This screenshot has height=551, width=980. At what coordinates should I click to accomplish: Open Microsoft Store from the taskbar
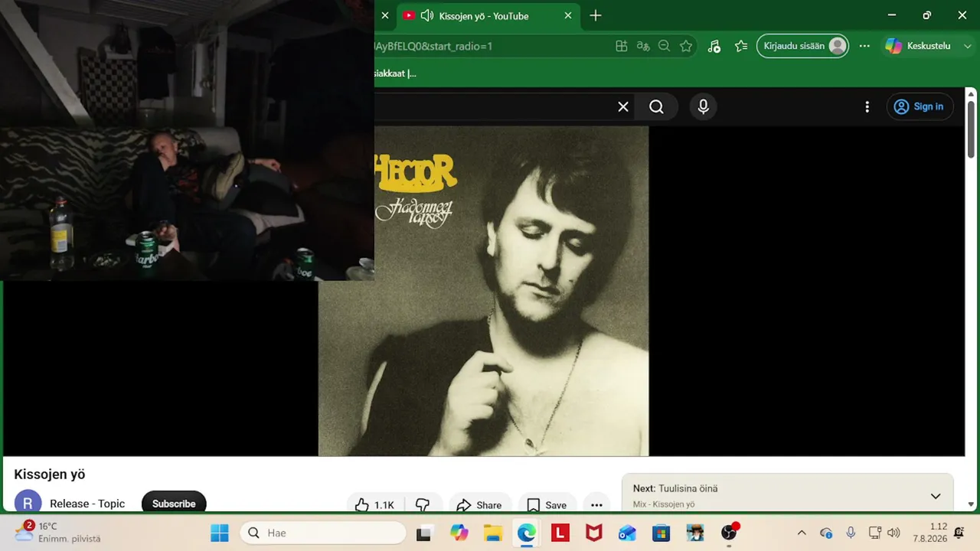(661, 533)
